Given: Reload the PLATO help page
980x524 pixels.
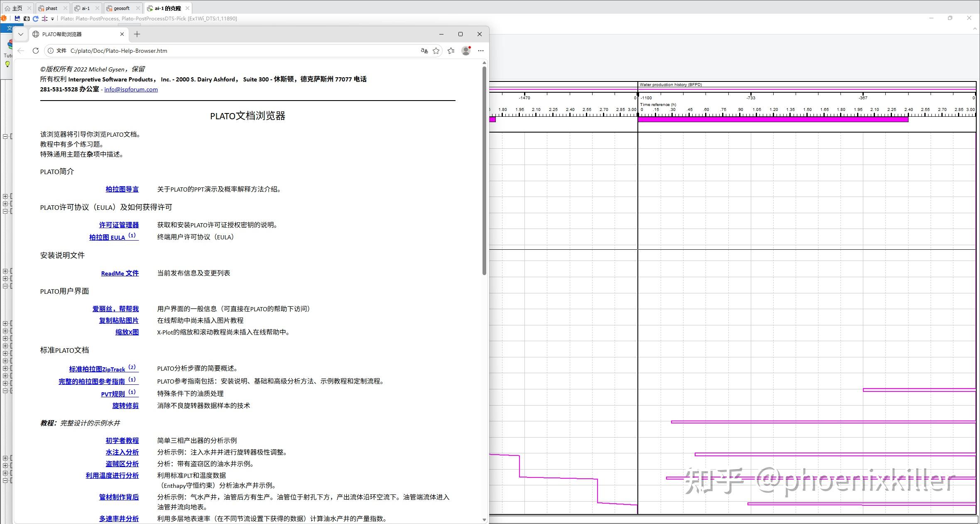Looking at the screenshot, I should [x=36, y=51].
